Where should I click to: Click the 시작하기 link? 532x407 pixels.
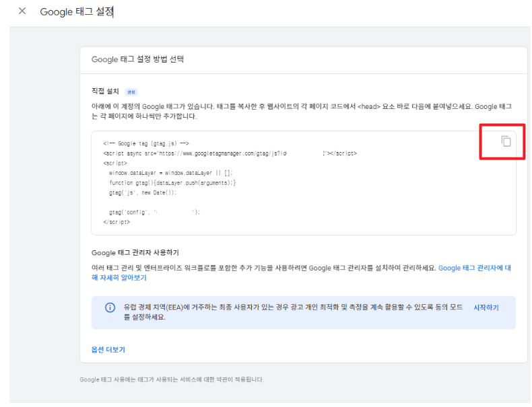486,307
